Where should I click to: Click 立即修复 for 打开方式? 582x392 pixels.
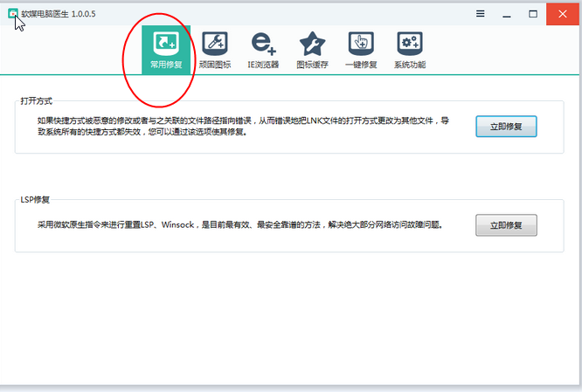point(506,127)
